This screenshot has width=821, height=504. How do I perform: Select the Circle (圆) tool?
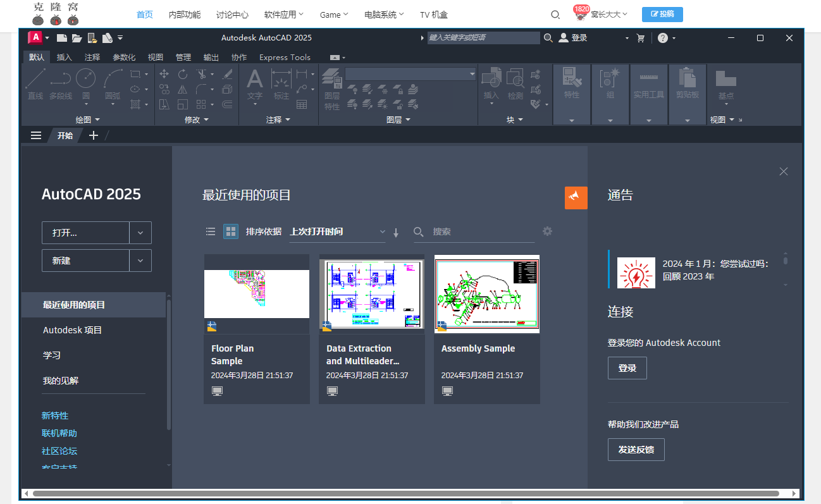coord(85,84)
